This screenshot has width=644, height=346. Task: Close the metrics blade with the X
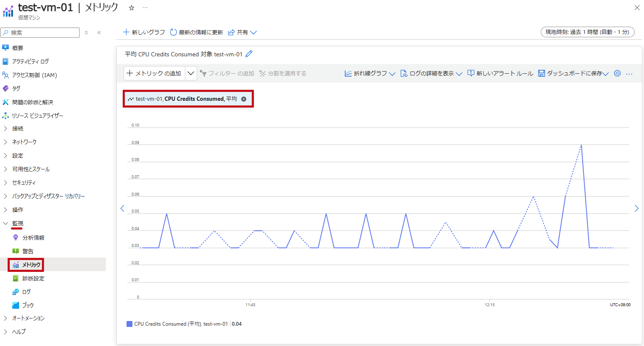[637, 8]
